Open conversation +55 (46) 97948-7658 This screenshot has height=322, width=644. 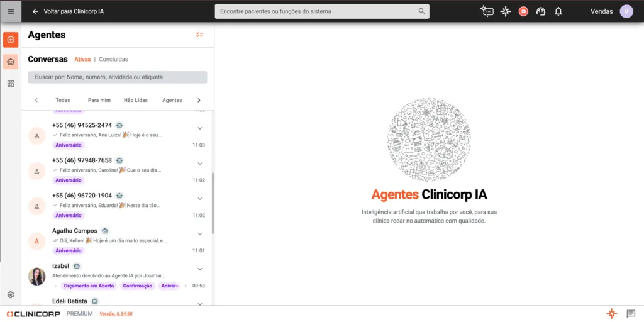point(116,170)
